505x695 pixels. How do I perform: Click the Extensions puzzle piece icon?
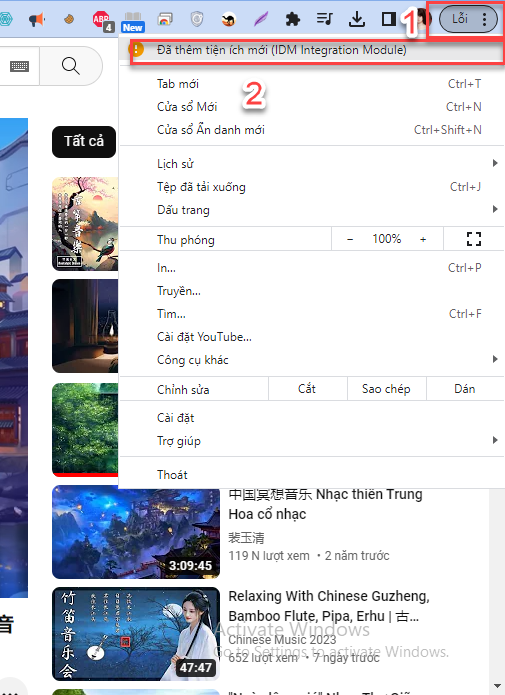click(293, 19)
